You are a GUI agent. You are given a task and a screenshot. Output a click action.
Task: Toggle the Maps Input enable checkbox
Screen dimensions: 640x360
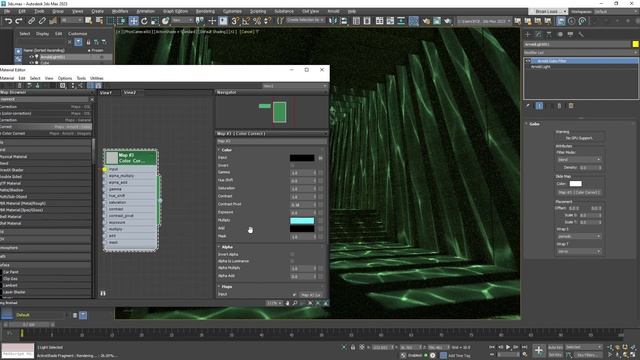pos(294,294)
